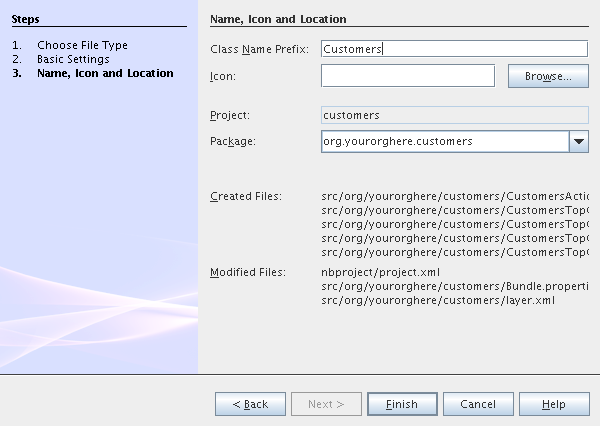The image size is (600, 426).
Task: Select step 1 Choose File Type
Action: tap(82, 45)
